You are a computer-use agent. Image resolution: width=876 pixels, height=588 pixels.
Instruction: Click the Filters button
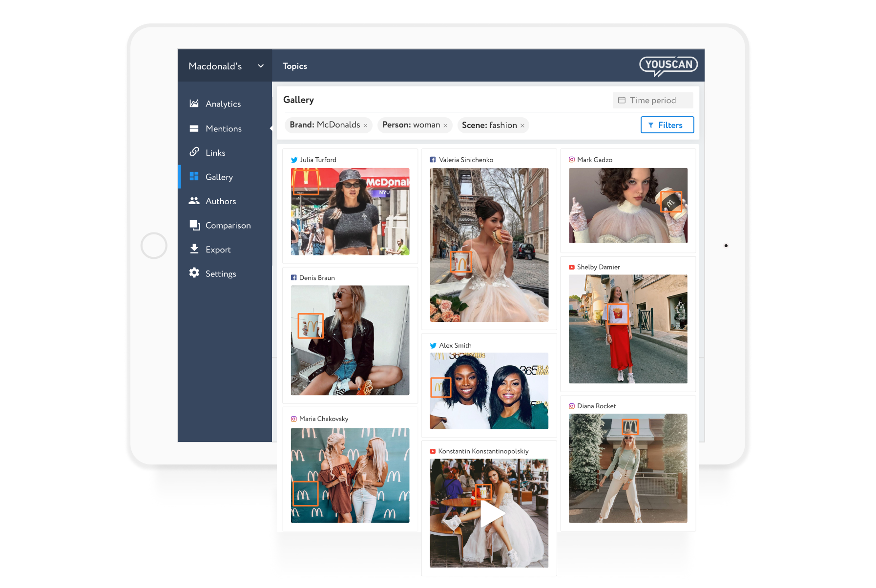click(667, 125)
